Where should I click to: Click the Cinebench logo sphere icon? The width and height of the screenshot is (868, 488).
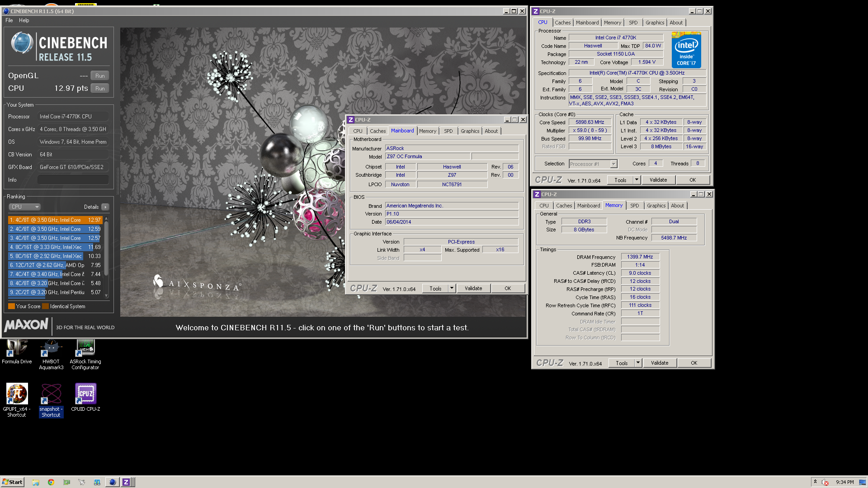22,43
